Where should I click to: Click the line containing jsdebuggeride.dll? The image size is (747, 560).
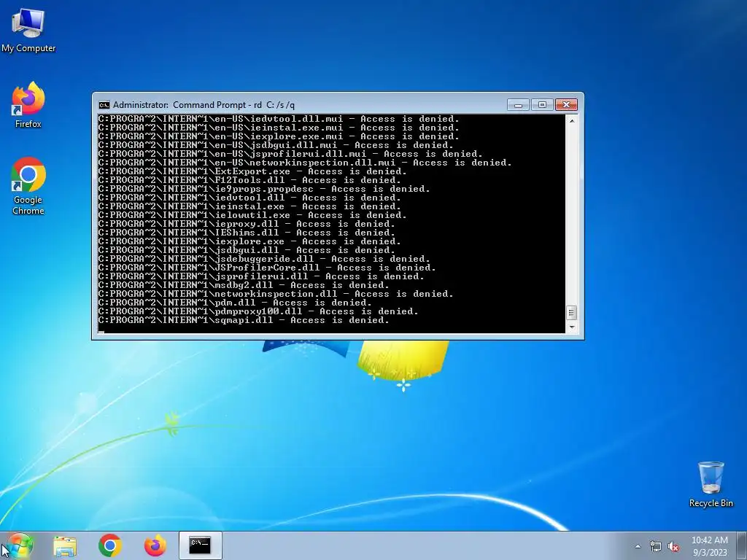(264, 259)
